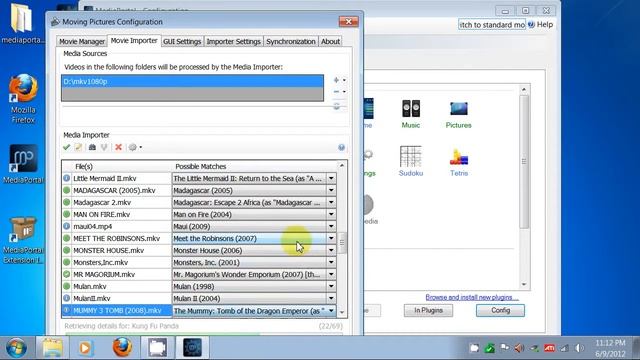
Task: Approve selected match with green checkmark icon
Action: point(67,147)
